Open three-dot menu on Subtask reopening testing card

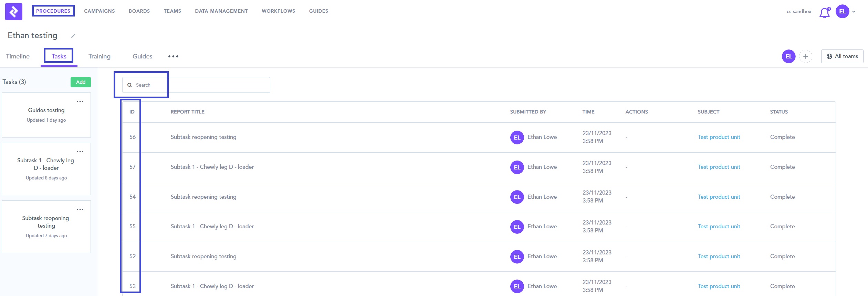coord(80,209)
